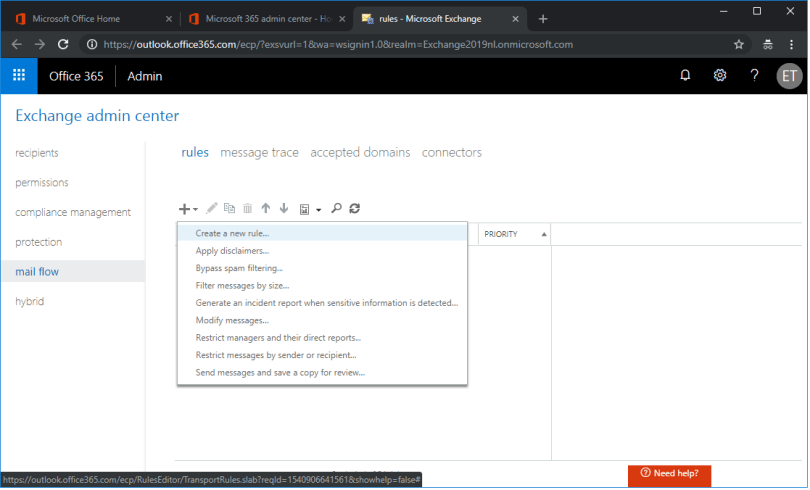This screenshot has height=490, width=810.
Task: Open the connectors tab
Action: (452, 153)
